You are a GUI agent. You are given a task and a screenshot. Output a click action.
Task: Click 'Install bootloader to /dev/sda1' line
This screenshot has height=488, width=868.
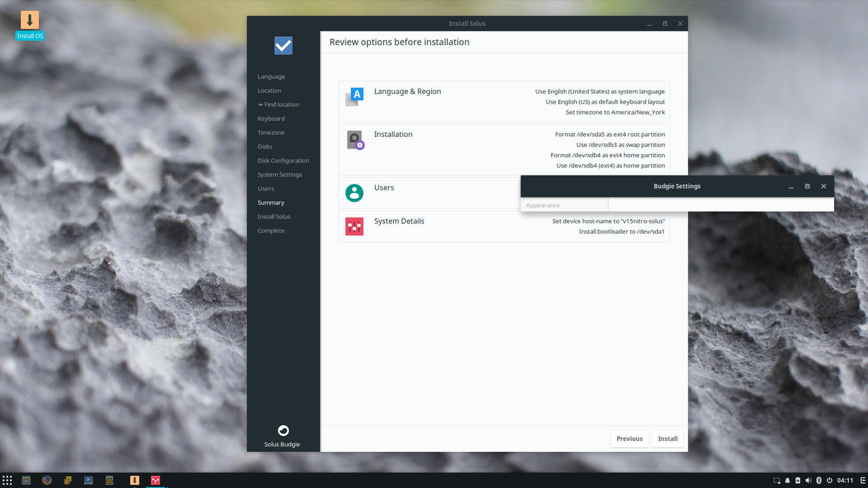click(621, 231)
